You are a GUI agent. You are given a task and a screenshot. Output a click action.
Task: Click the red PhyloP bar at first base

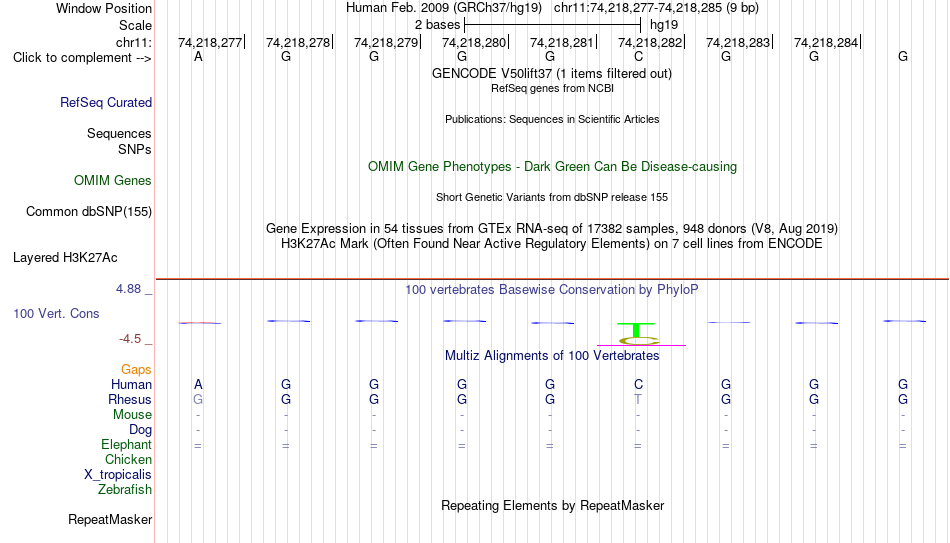click(x=199, y=323)
